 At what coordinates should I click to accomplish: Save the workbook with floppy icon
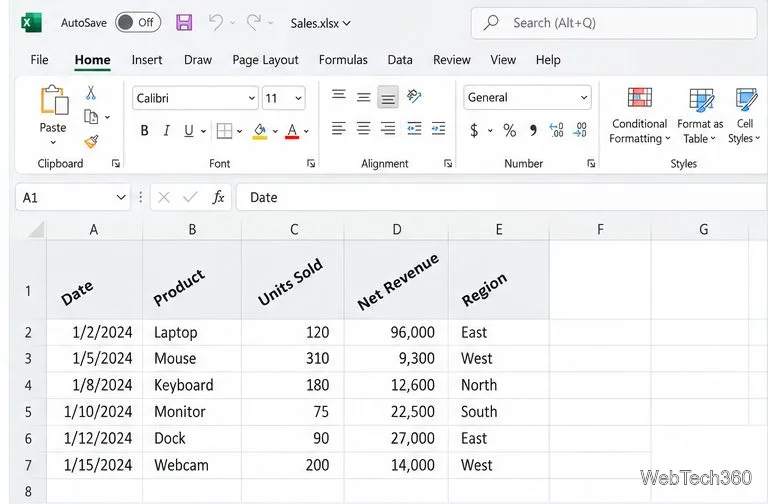point(184,23)
